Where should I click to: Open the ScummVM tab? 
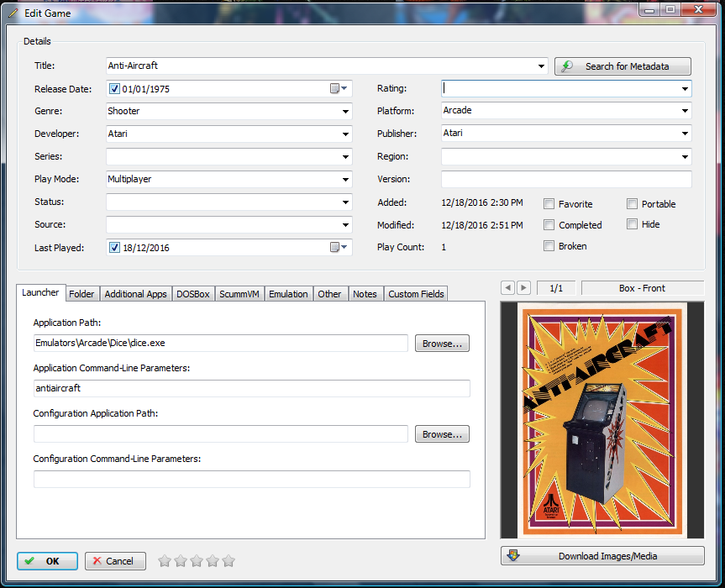click(239, 294)
